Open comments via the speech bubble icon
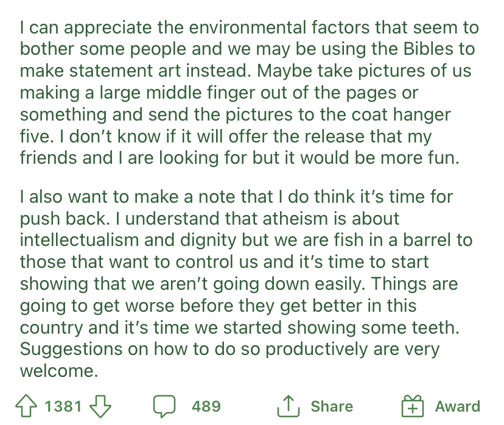The image size is (504, 425). point(164,406)
